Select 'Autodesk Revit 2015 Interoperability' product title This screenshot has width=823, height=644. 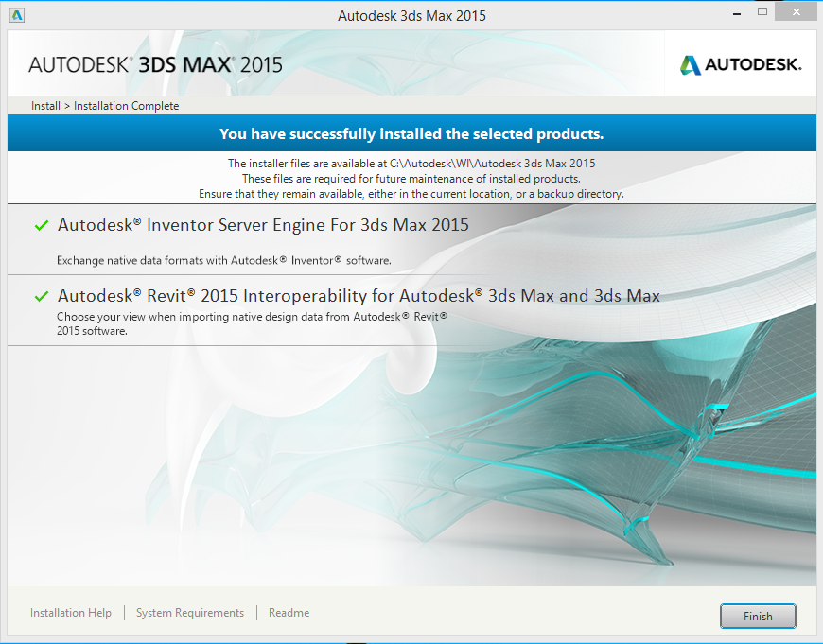click(x=359, y=296)
